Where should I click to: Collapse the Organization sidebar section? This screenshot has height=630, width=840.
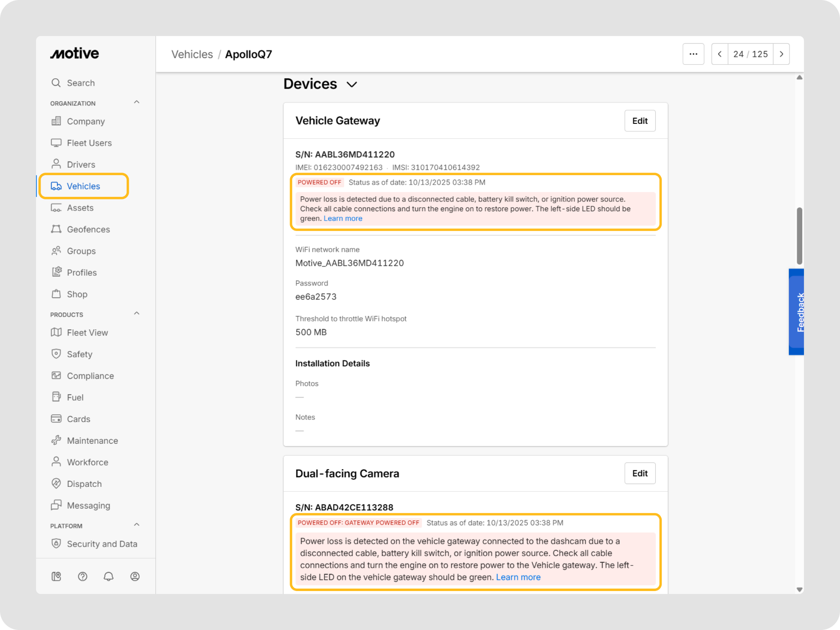coord(137,103)
